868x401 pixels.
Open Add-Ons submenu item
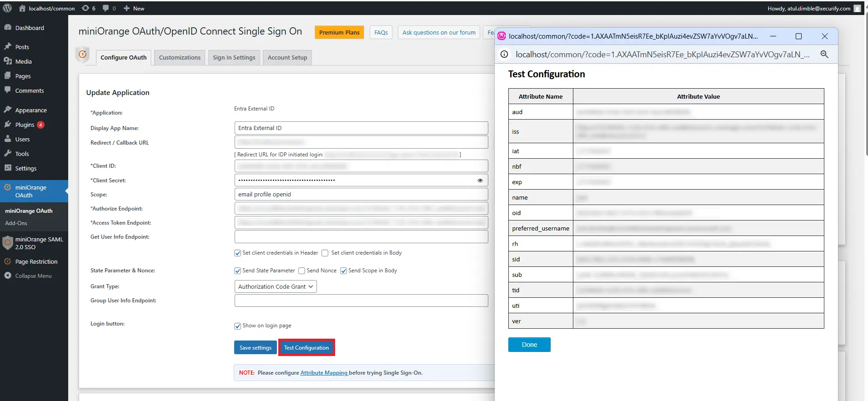16,223
